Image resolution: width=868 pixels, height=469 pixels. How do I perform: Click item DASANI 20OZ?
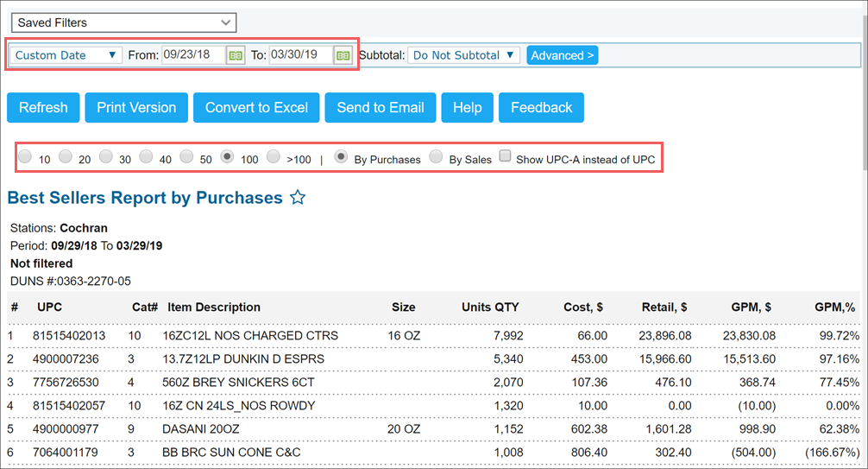[200, 429]
